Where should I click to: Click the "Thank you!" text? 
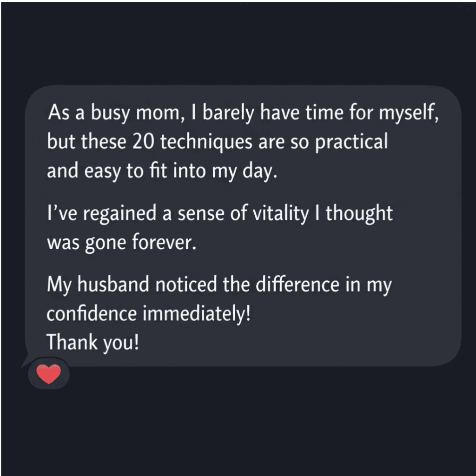(x=93, y=343)
